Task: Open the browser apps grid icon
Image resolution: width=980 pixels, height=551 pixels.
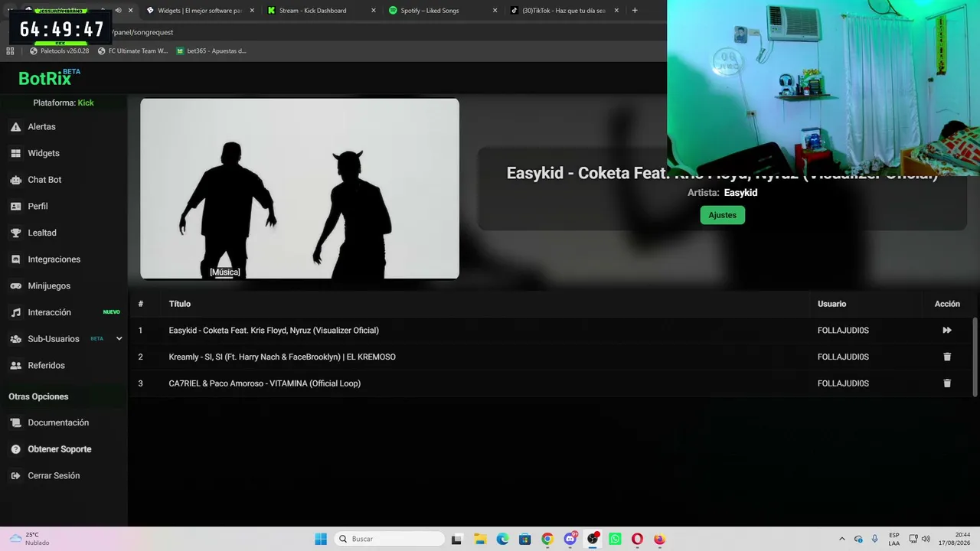Action: pos(10,51)
